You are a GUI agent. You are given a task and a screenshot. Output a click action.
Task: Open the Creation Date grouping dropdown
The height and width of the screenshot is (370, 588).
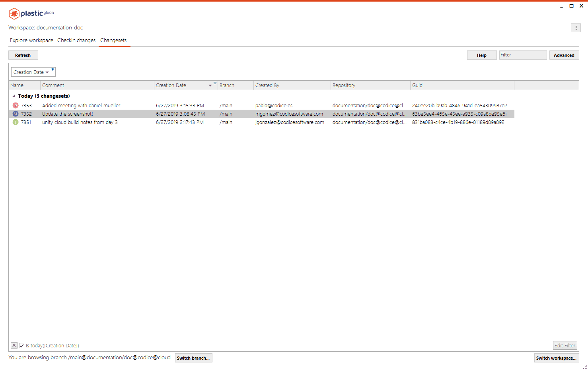point(47,72)
